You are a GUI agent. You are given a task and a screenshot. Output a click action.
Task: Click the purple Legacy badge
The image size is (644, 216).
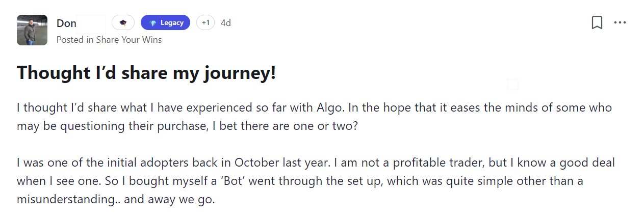165,23
